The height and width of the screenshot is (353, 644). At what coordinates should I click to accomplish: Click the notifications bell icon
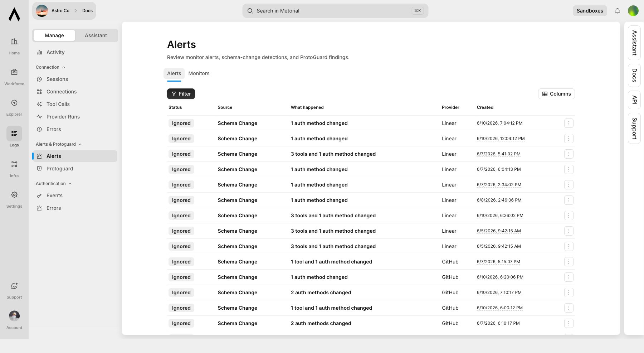coord(618,11)
